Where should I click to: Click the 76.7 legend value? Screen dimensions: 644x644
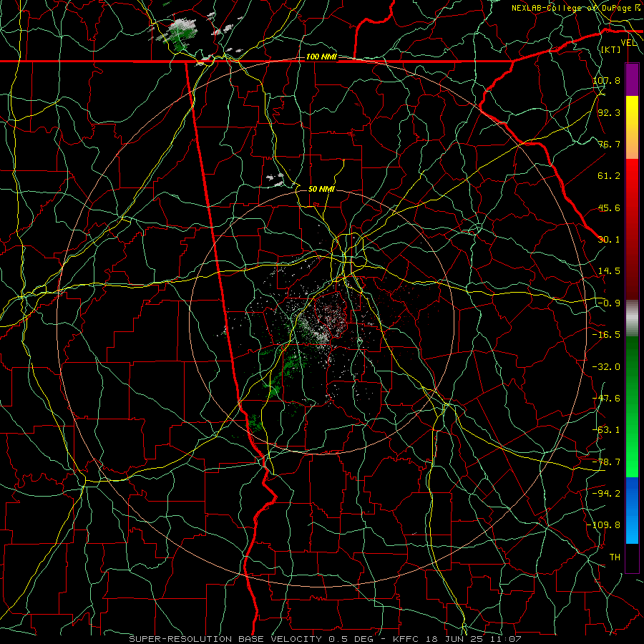coord(609,144)
